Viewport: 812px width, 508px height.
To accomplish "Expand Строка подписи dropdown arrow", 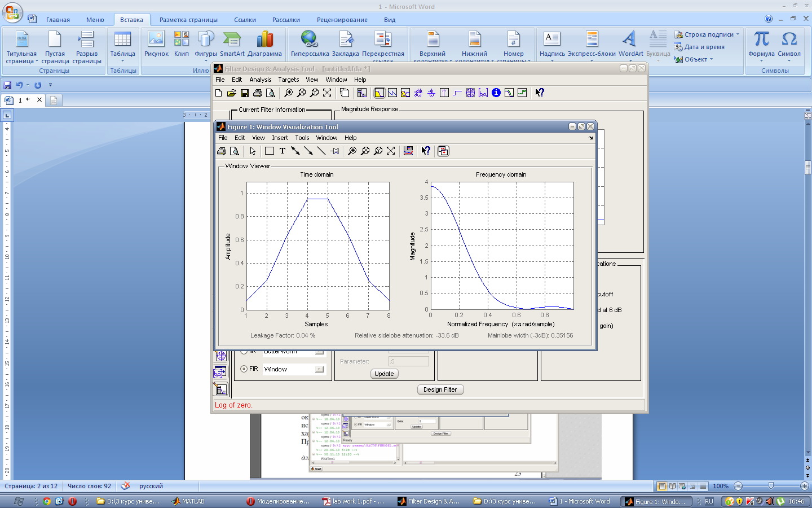I will (738, 34).
